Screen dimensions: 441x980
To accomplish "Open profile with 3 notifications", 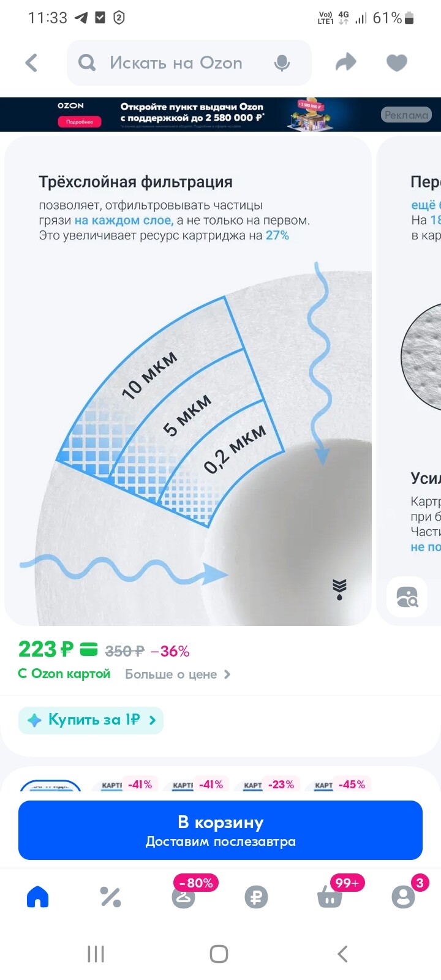I will point(403,897).
